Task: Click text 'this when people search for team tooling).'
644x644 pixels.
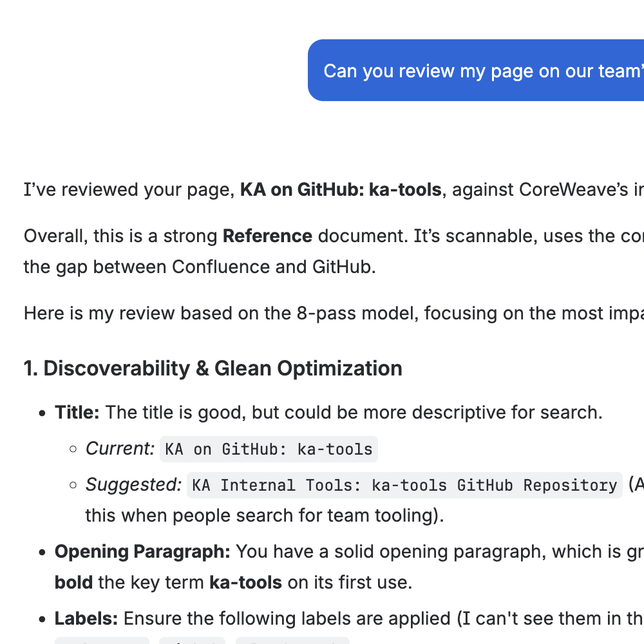Action: (x=265, y=515)
